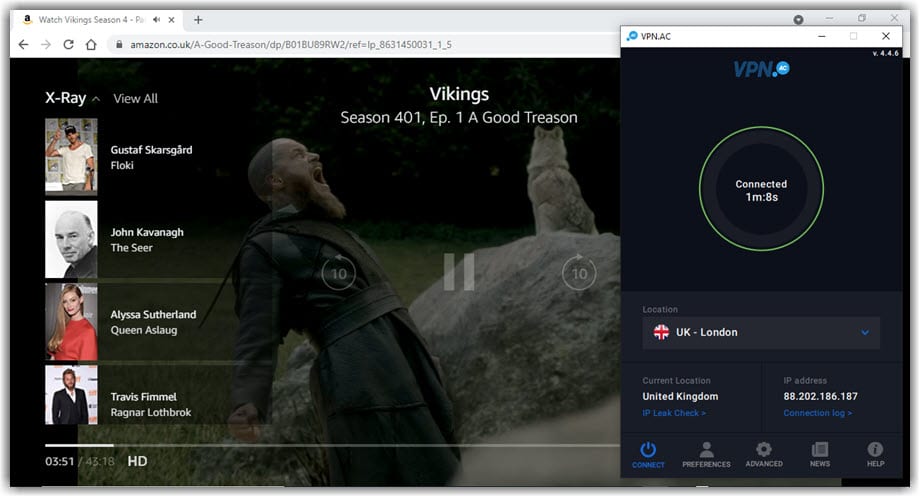
Task: Open VPN Preferences tab
Action: pos(706,455)
